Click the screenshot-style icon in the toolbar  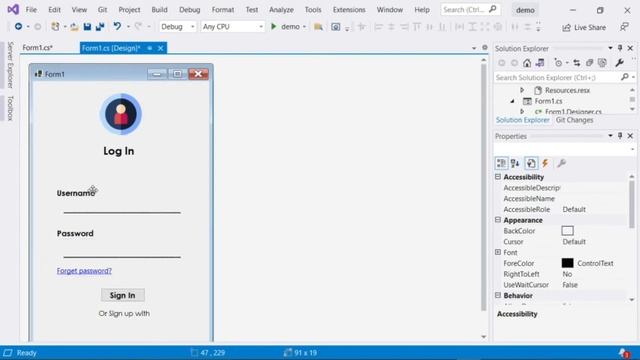(x=336, y=27)
